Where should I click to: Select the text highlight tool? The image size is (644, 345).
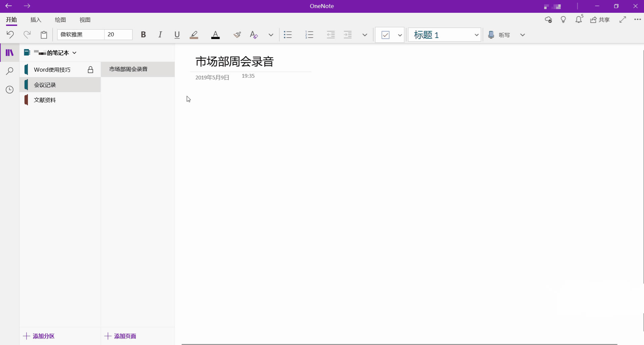pos(194,35)
